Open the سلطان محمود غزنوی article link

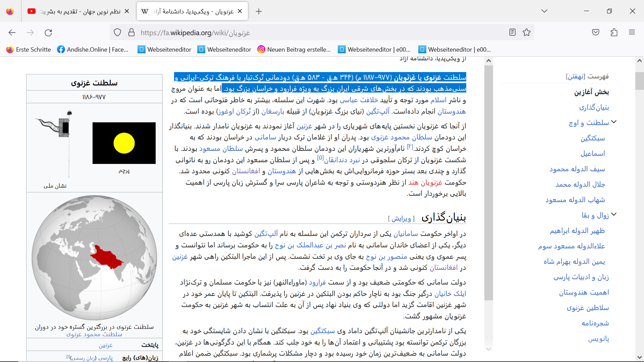click(401, 137)
